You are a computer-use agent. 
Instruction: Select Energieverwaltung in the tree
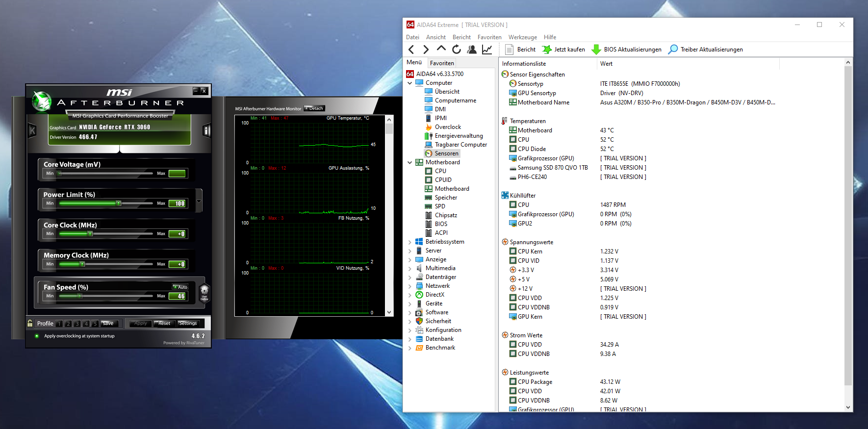(x=459, y=136)
